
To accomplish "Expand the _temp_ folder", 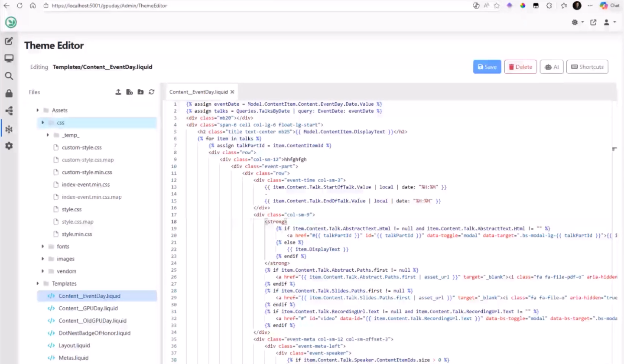I will click(48, 135).
